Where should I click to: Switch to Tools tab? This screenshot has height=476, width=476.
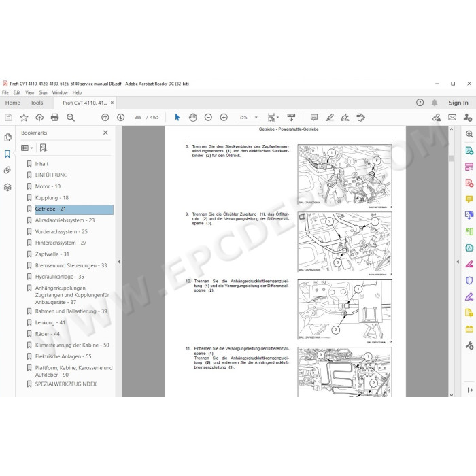coord(37,103)
